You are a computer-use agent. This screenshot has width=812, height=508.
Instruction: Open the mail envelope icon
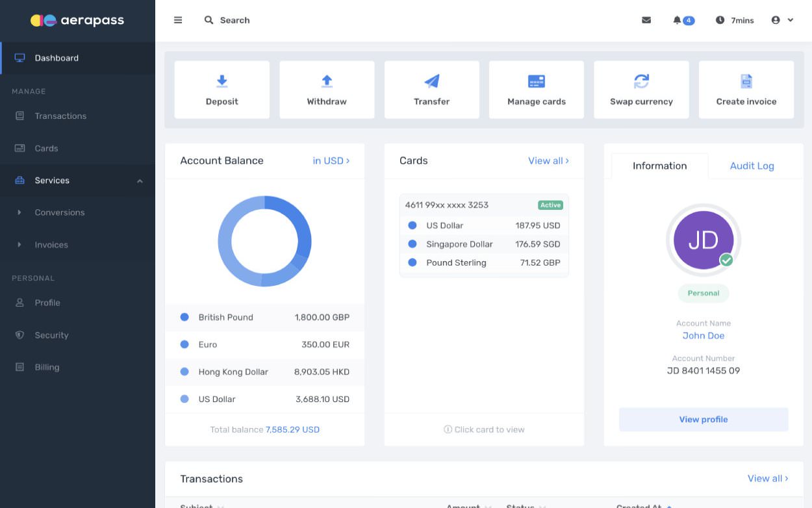click(x=646, y=20)
